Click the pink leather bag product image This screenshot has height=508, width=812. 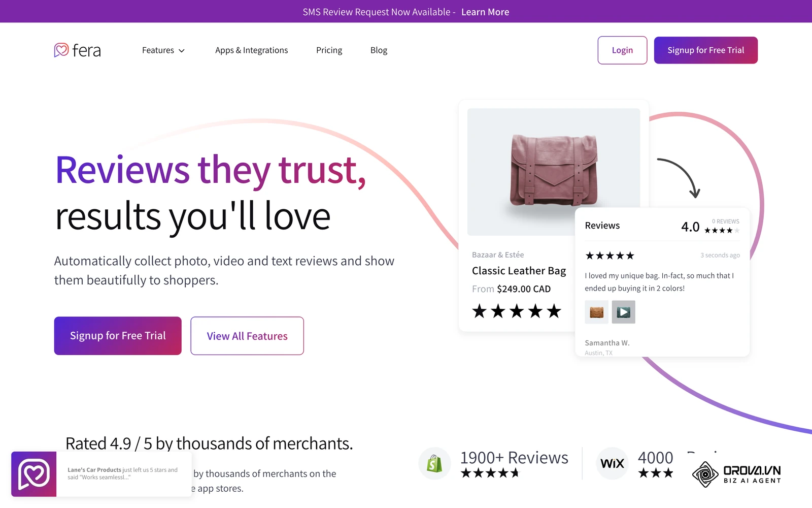click(554, 172)
